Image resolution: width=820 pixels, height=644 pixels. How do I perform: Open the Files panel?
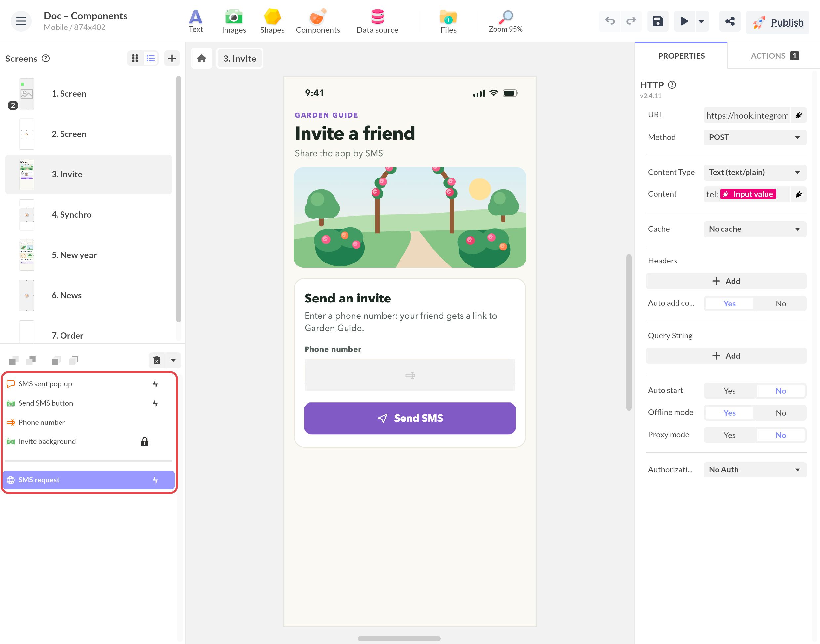448,21
